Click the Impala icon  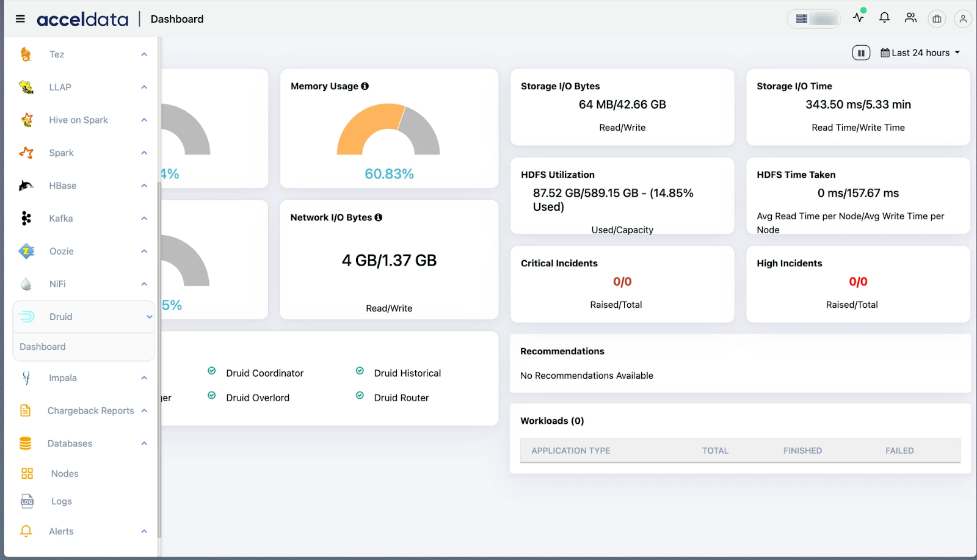pos(26,378)
